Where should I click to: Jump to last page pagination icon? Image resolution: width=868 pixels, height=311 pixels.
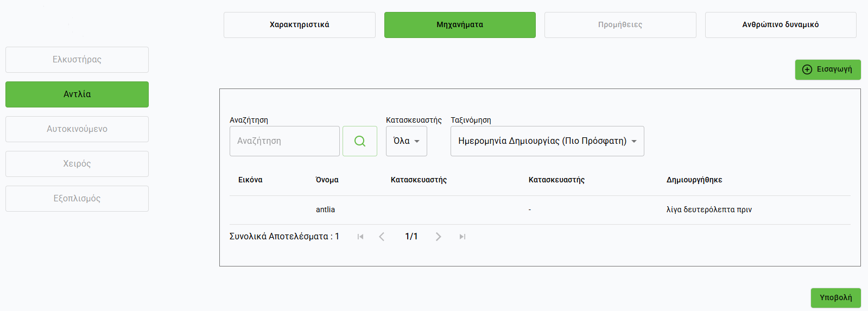tap(462, 237)
